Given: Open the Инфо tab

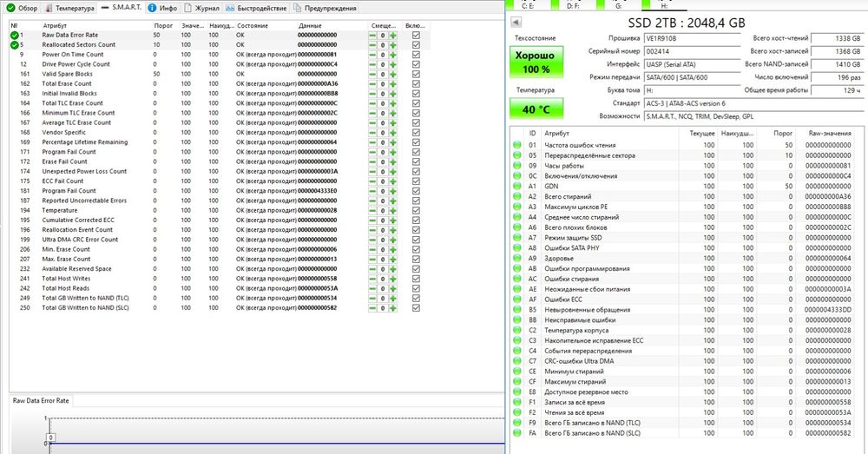Looking at the screenshot, I should [x=162, y=9].
